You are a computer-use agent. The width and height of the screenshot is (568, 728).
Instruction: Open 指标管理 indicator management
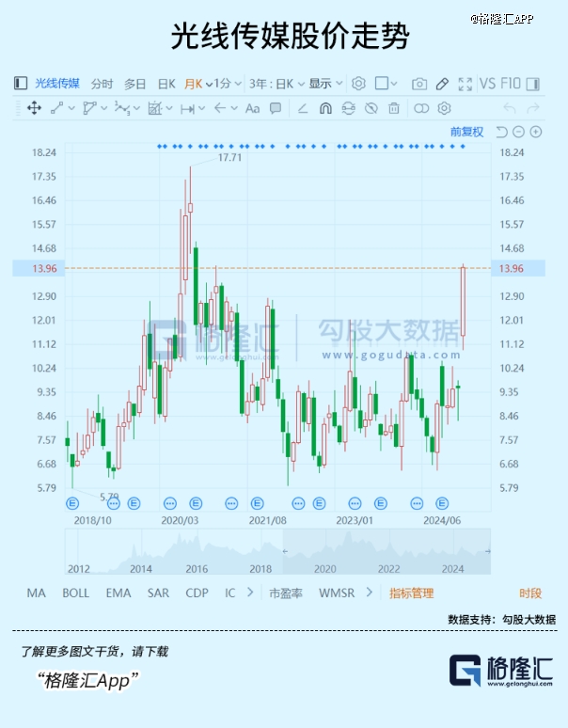click(x=412, y=593)
